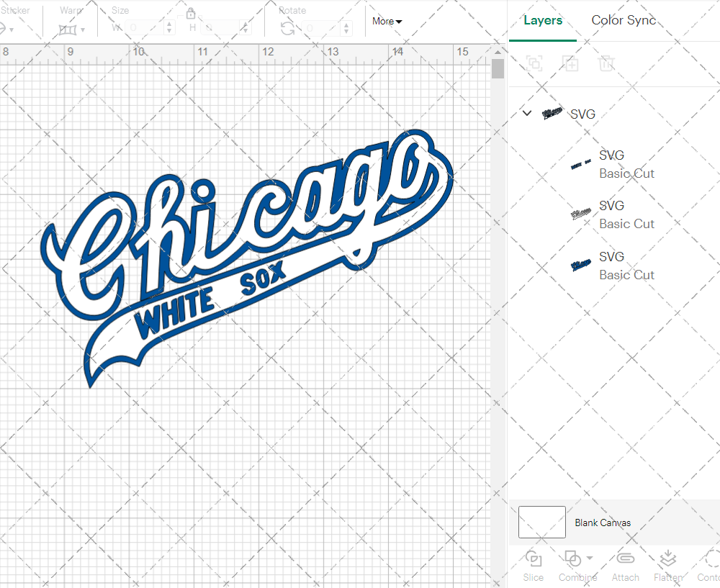Click the Rotate stepper arrows
The image size is (720, 588).
(x=347, y=29)
